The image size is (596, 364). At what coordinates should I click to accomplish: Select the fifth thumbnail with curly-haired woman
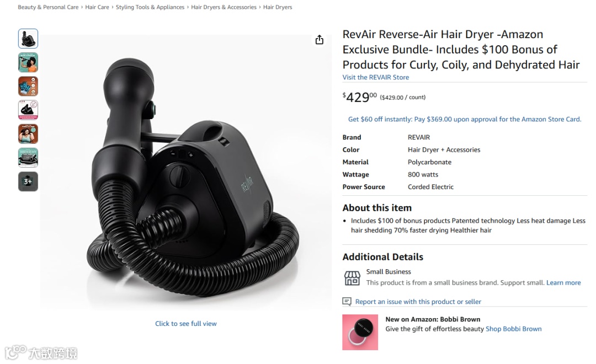click(28, 134)
